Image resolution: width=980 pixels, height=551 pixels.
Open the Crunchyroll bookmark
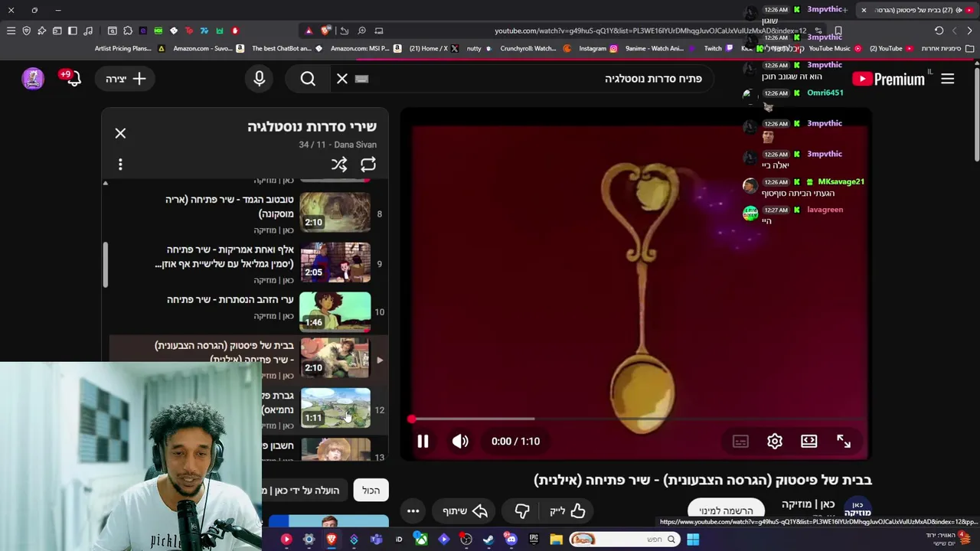[x=535, y=48]
